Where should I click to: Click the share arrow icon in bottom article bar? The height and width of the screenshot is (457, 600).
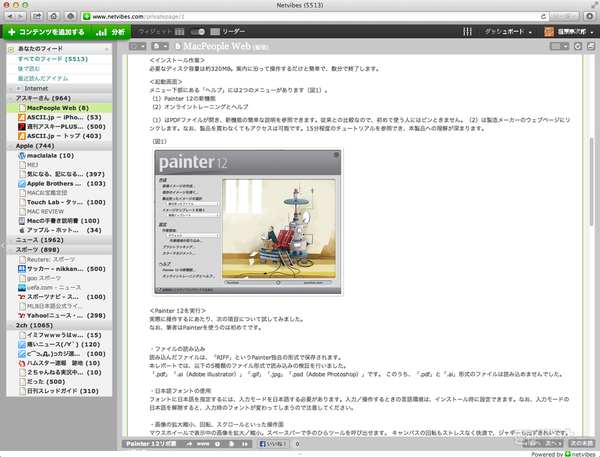(x=189, y=444)
